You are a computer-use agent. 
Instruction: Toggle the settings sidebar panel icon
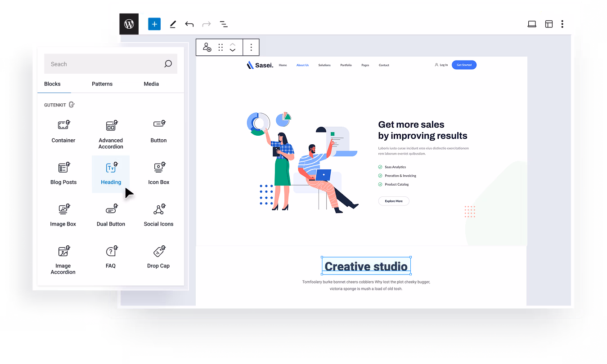tap(549, 24)
